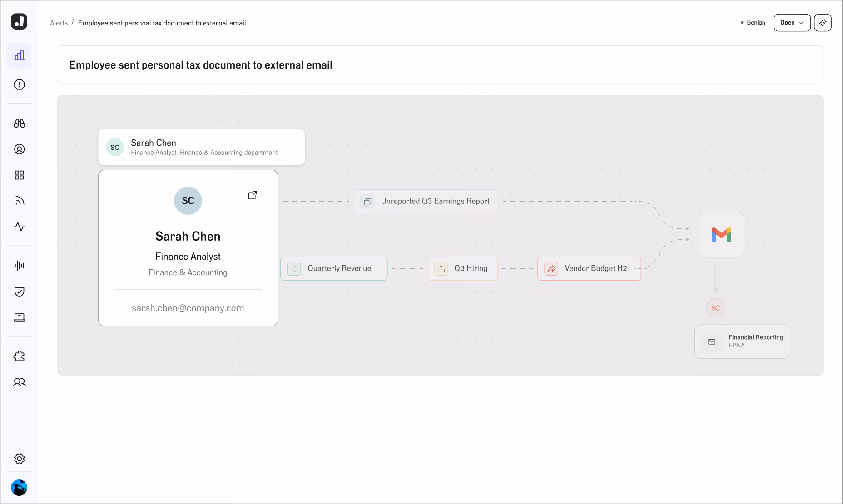Image resolution: width=843 pixels, height=504 pixels.
Task: Open the activity pulse icon
Action: 19,227
